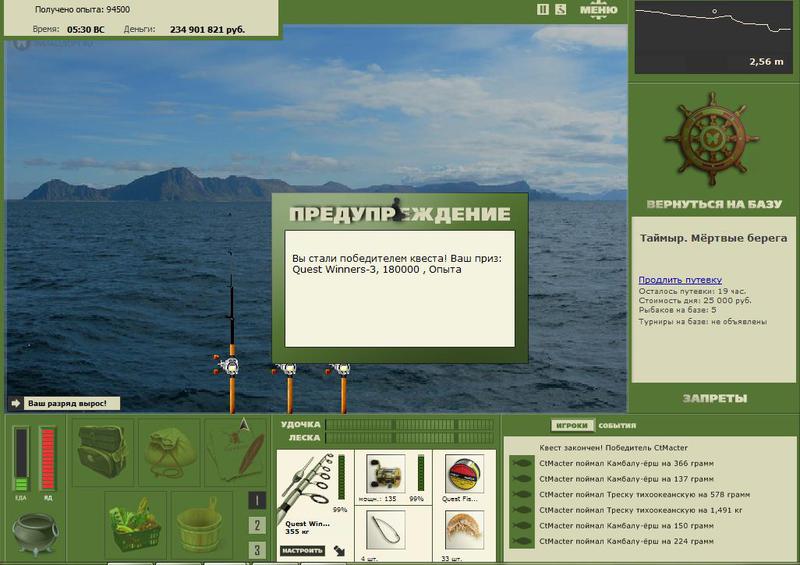
Task: Open the map and feather notes icon
Action: [x=235, y=451]
